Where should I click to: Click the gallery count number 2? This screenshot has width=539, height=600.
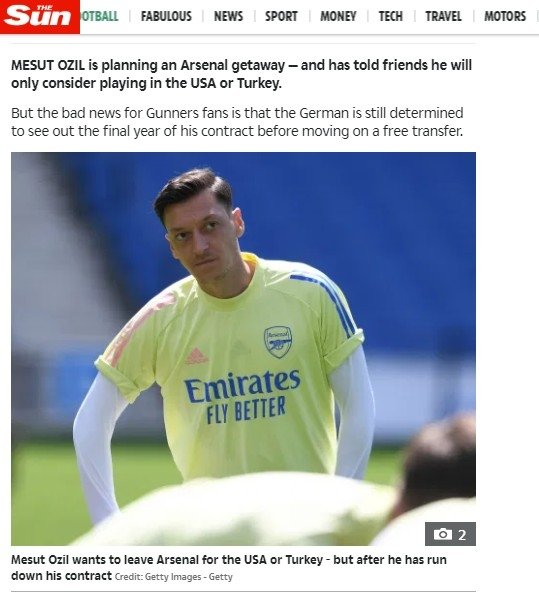coord(462,535)
